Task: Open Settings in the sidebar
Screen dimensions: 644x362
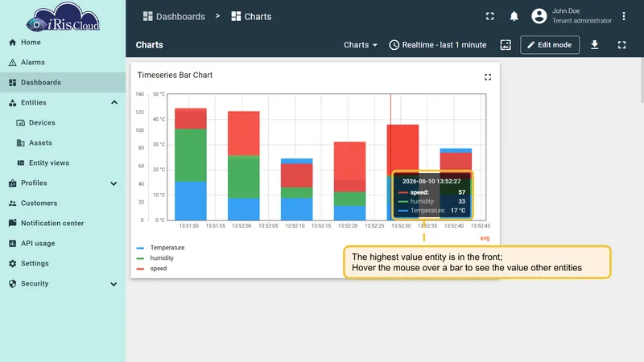Action: click(x=63, y=264)
